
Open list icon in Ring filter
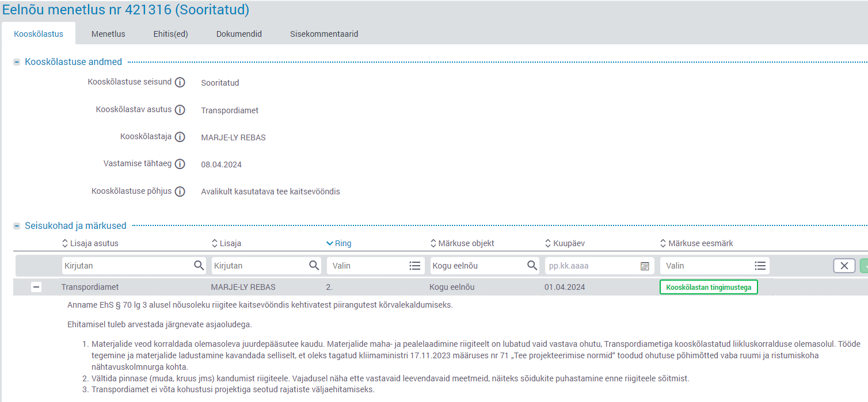point(415,266)
